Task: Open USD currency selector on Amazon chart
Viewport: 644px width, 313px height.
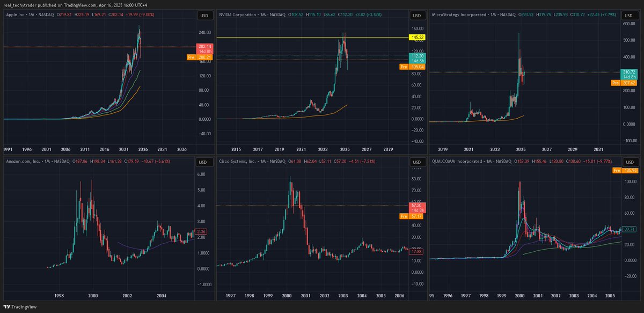Action: (x=203, y=162)
